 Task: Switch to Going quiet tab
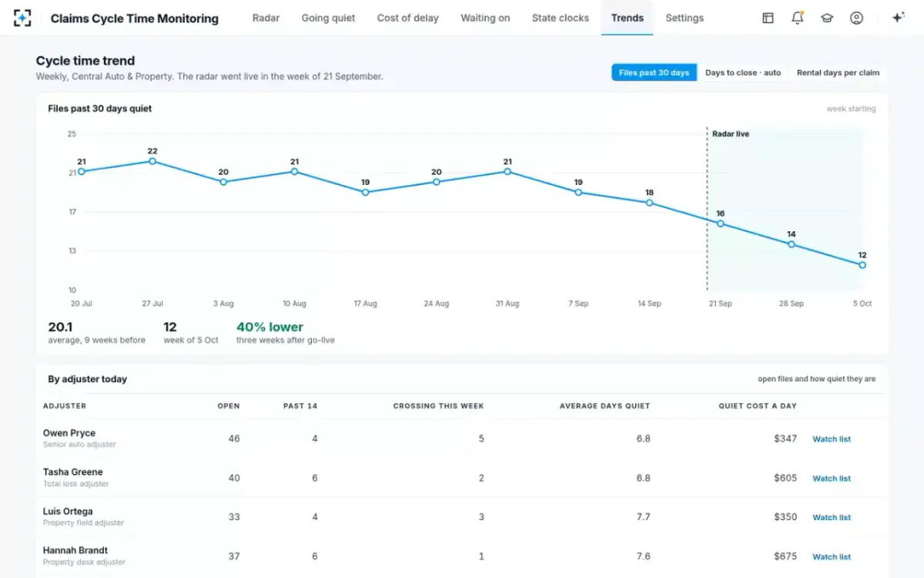328,18
